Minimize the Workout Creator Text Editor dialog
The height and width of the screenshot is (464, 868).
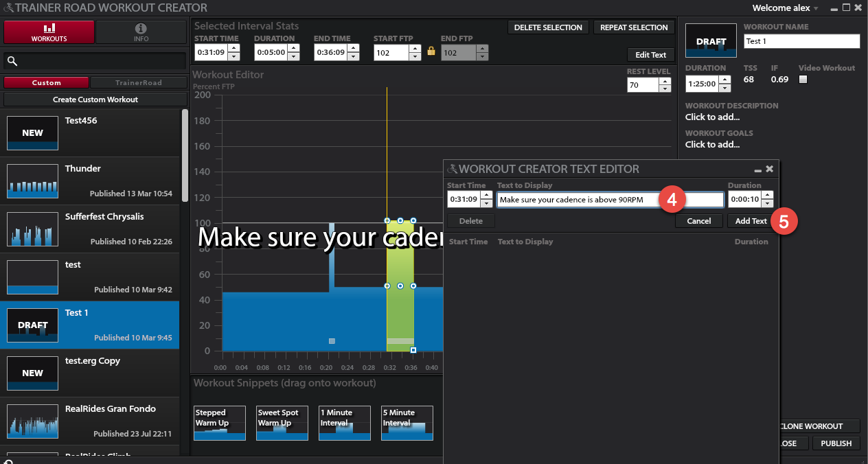coord(757,170)
